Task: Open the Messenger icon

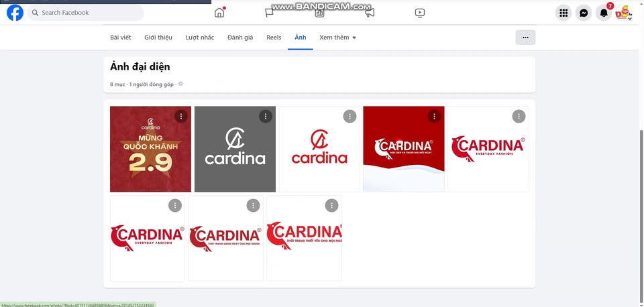Action: coord(584,13)
